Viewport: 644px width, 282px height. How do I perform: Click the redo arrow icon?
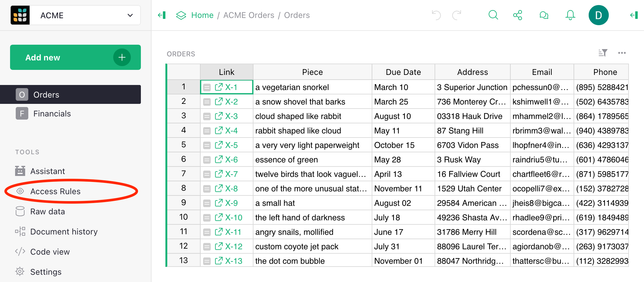click(457, 15)
